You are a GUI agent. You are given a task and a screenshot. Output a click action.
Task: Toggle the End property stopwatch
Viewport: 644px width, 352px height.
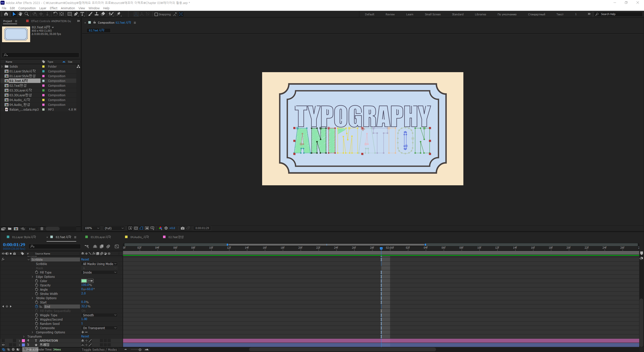coord(37,306)
